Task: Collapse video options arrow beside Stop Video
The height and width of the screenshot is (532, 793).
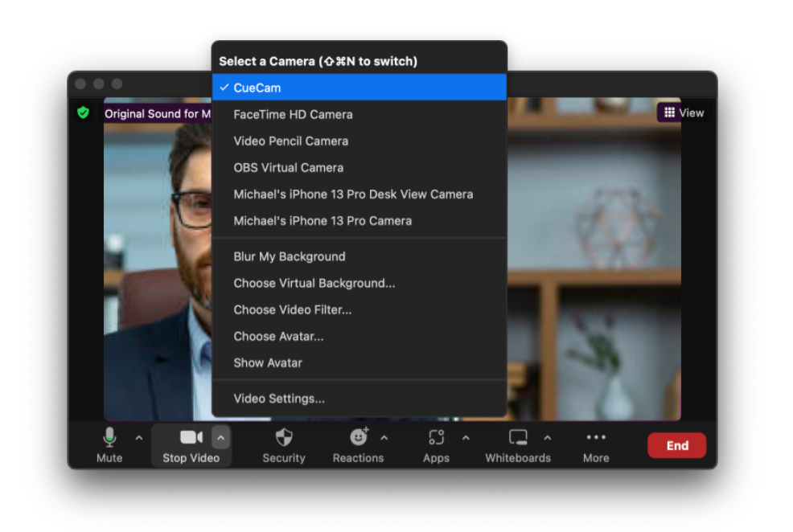Action: click(220, 438)
